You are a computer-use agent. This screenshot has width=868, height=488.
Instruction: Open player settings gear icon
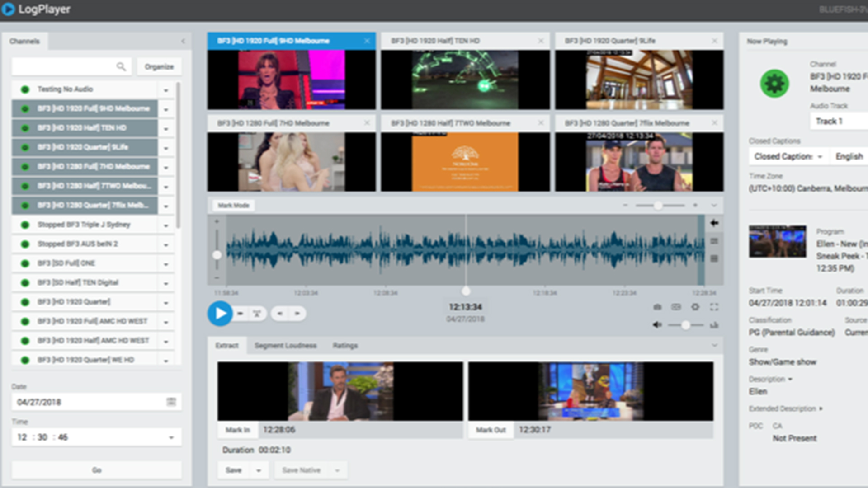pyautogui.click(x=695, y=307)
